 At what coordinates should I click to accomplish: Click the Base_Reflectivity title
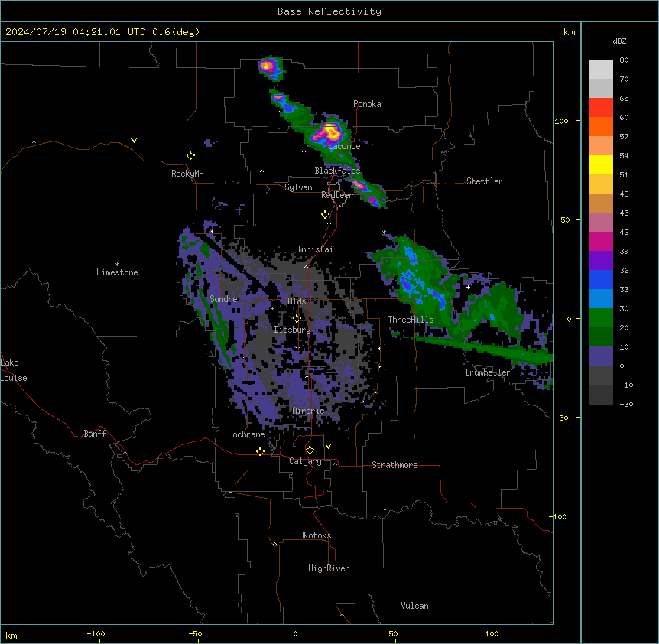[x=329, y=11]
